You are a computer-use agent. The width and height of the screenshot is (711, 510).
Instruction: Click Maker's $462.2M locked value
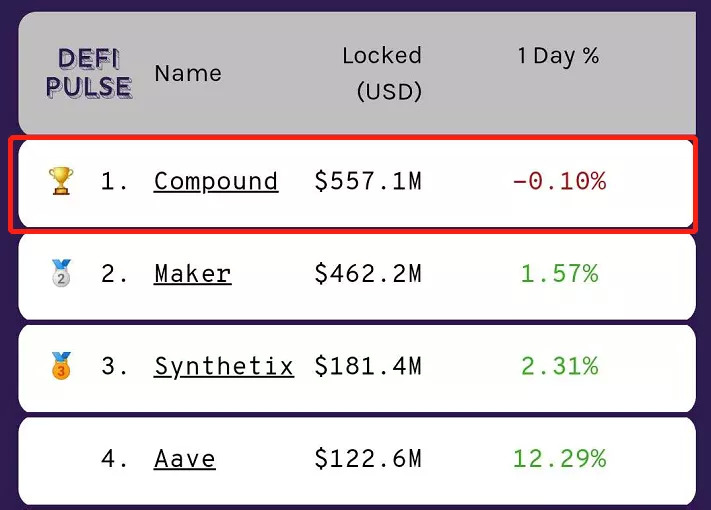tap(368, 274)
